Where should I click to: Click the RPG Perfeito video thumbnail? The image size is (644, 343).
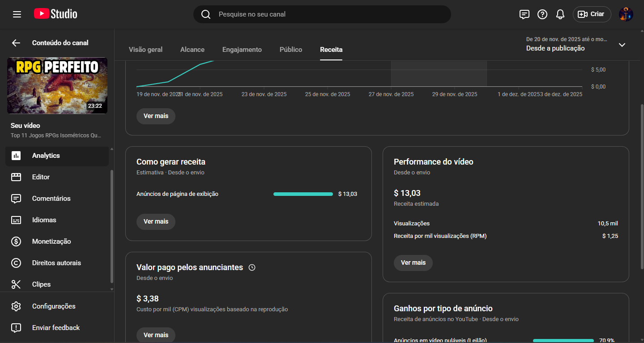click(57, 85)
